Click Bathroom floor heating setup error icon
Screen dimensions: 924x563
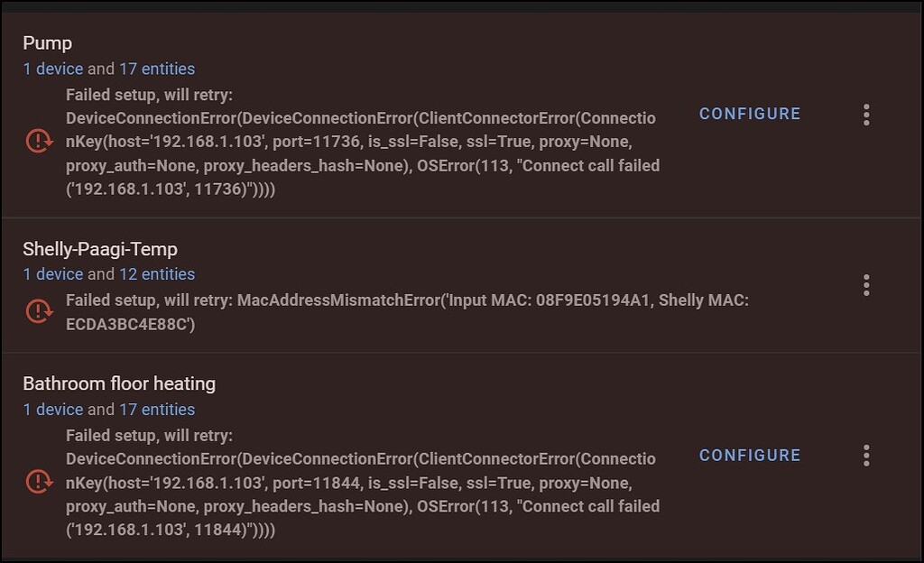[x=39, y=481]
